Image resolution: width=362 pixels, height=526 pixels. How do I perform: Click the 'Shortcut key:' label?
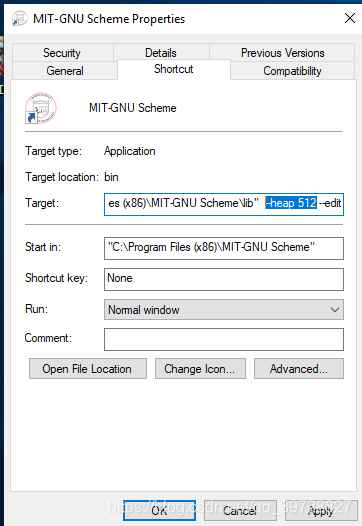56,278
